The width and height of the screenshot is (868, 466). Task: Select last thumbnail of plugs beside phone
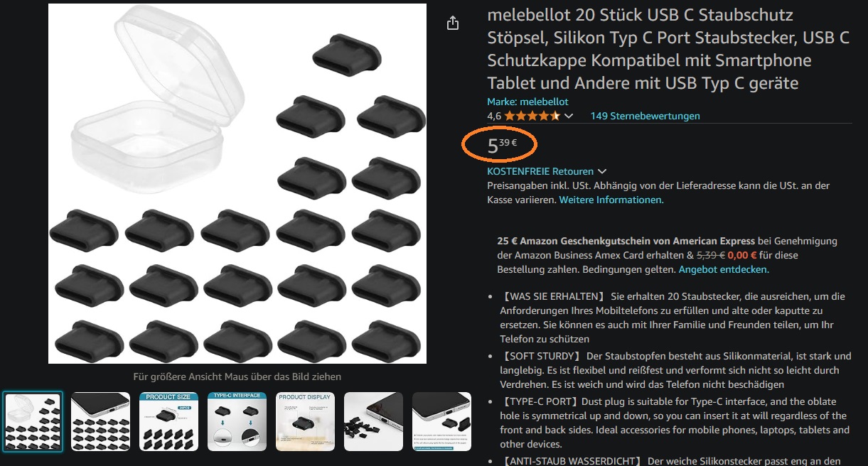(x=442, y=422)
